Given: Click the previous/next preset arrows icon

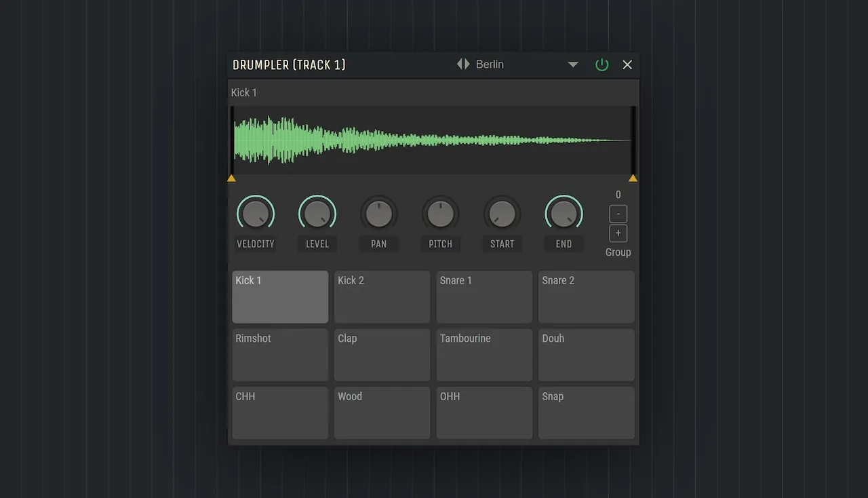Looking at the screenshot, I should click(x=463, y=64).
